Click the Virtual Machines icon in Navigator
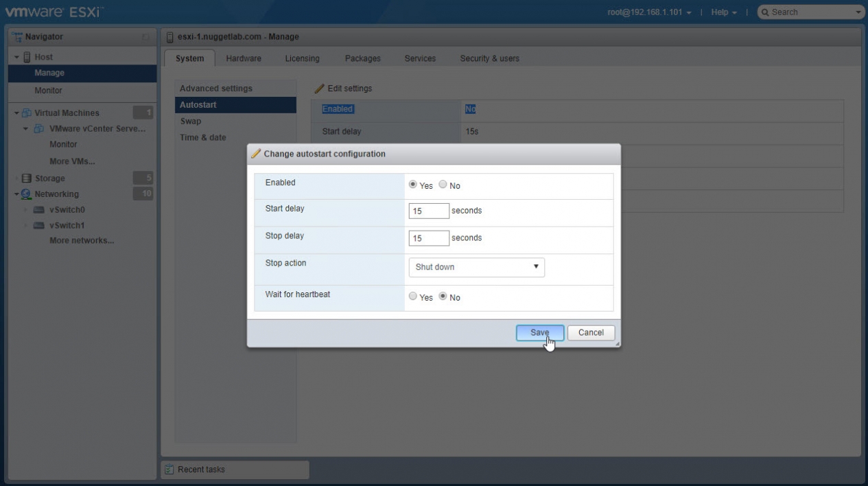This screenshot has width=868, height=486. [27, 113]
